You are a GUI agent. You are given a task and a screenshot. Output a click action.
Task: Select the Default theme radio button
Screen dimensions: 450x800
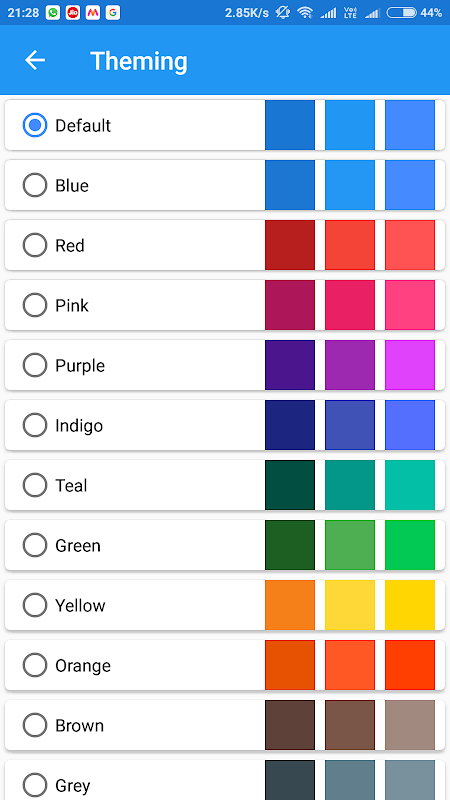[35, 126]
